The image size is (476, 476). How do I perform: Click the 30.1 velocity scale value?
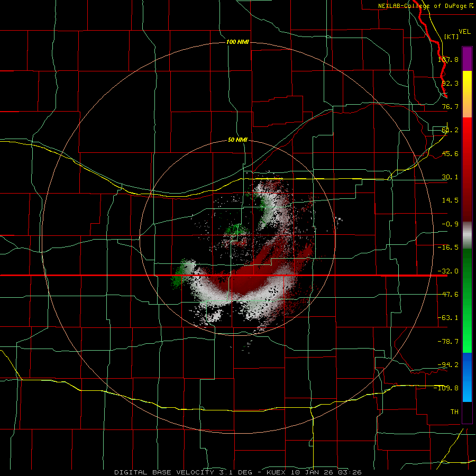(x=450, y=177)
